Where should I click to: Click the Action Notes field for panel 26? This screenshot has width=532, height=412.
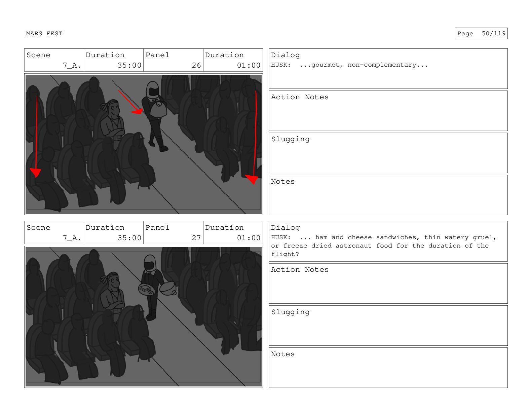[388, 111]
